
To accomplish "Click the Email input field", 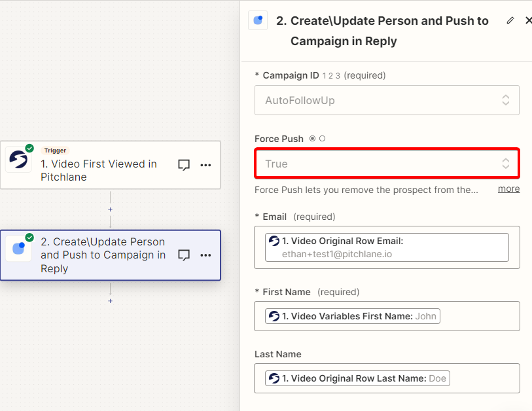I will point(387,247).
